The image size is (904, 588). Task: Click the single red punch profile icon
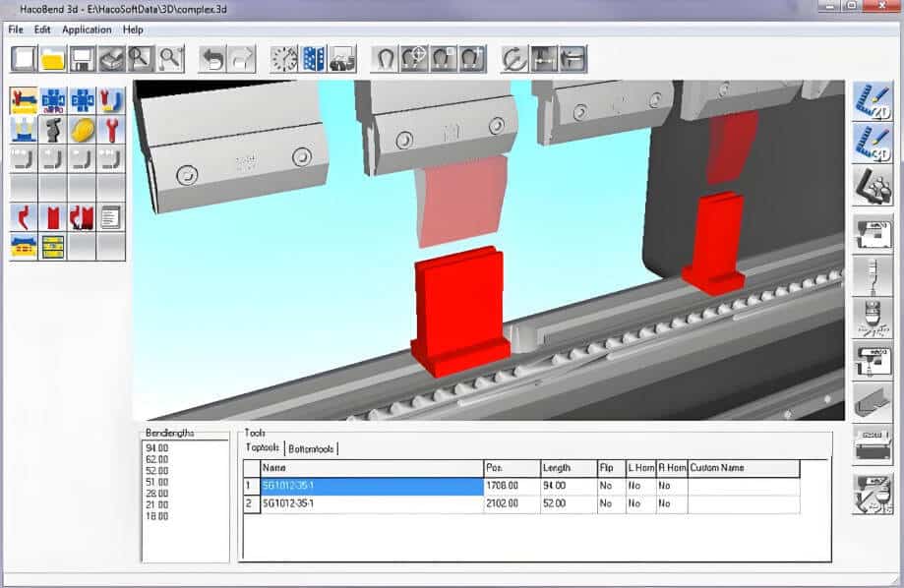(x=24, y=218)
